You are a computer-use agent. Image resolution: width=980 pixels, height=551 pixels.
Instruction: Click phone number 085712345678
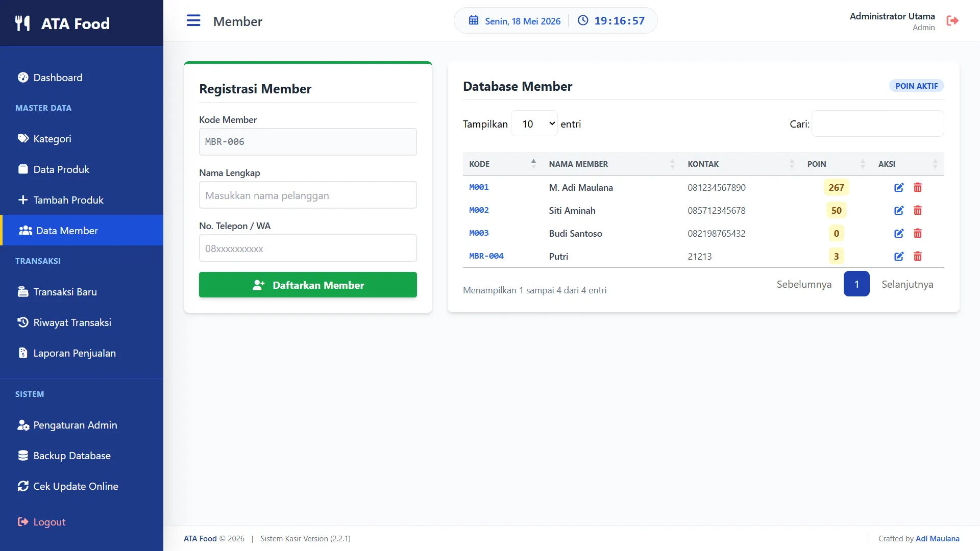click(x=716, y=211)
